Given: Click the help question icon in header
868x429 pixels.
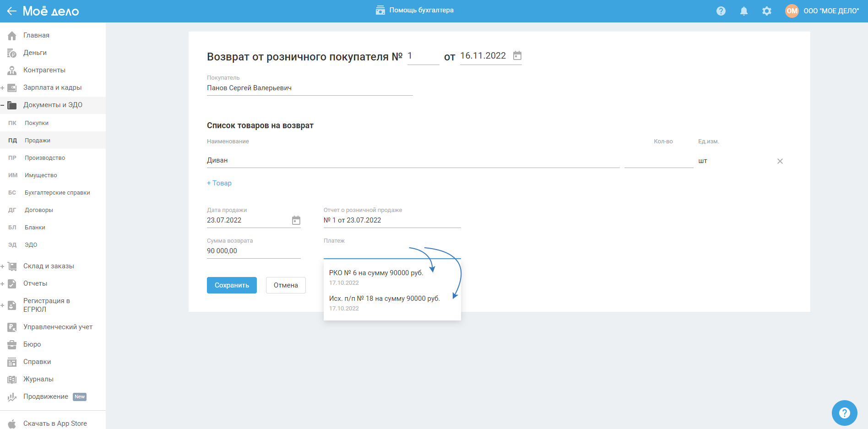Looking at the screenshot, I should pos(721,11).
